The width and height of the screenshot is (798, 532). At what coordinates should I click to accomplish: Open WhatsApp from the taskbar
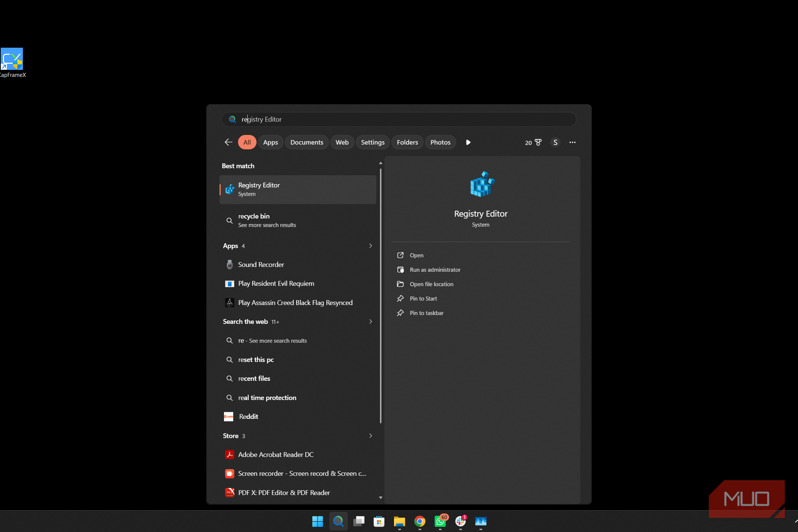tap(441, 521)
